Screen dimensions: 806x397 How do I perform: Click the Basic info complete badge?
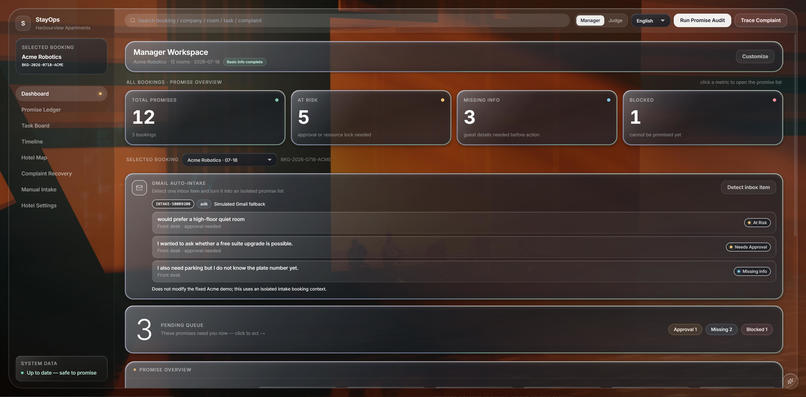pos(245,62)
